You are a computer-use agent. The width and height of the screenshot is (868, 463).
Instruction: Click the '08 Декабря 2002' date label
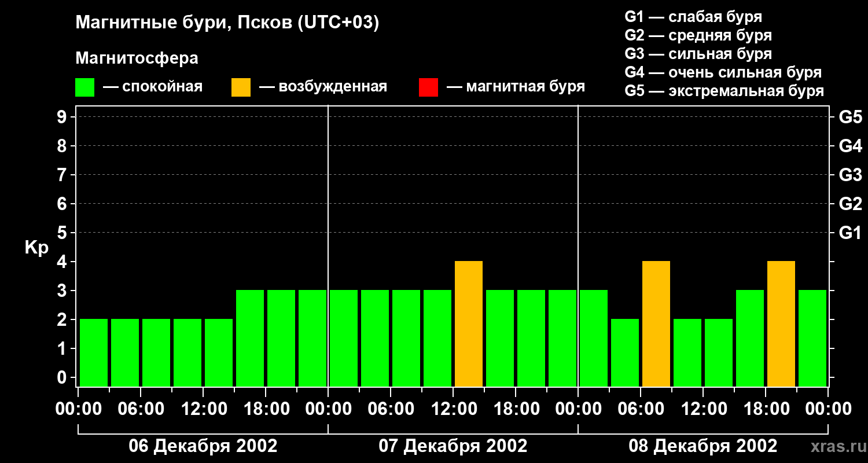pos(703,446)
